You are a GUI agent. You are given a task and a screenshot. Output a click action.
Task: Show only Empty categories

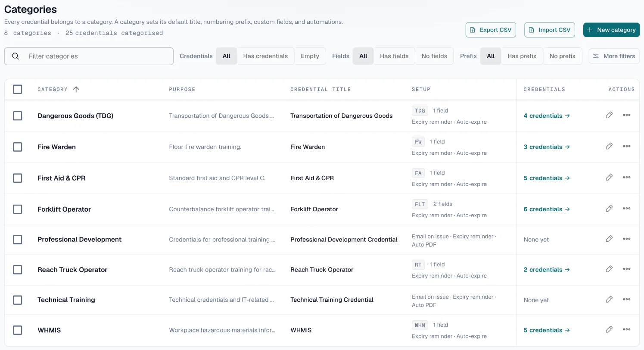[310, 56]
